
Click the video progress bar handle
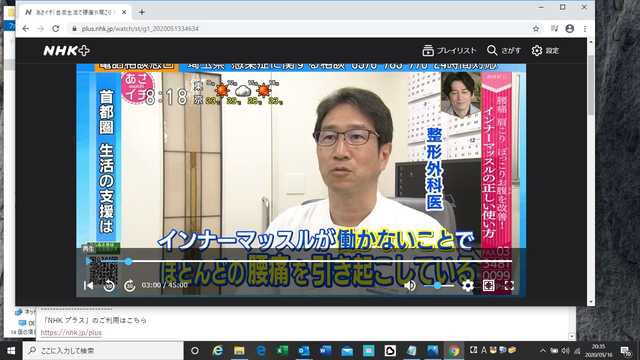click(x=128, y=261)
